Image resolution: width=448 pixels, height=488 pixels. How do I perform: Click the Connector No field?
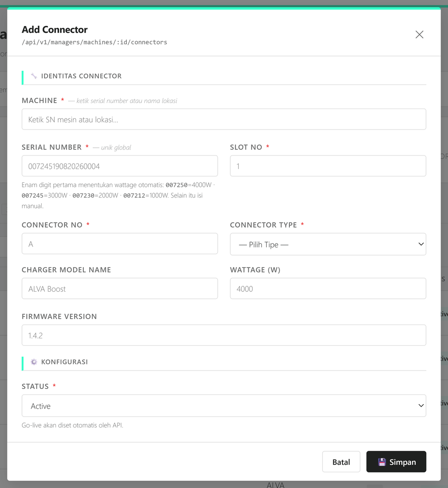click(120, 244)
